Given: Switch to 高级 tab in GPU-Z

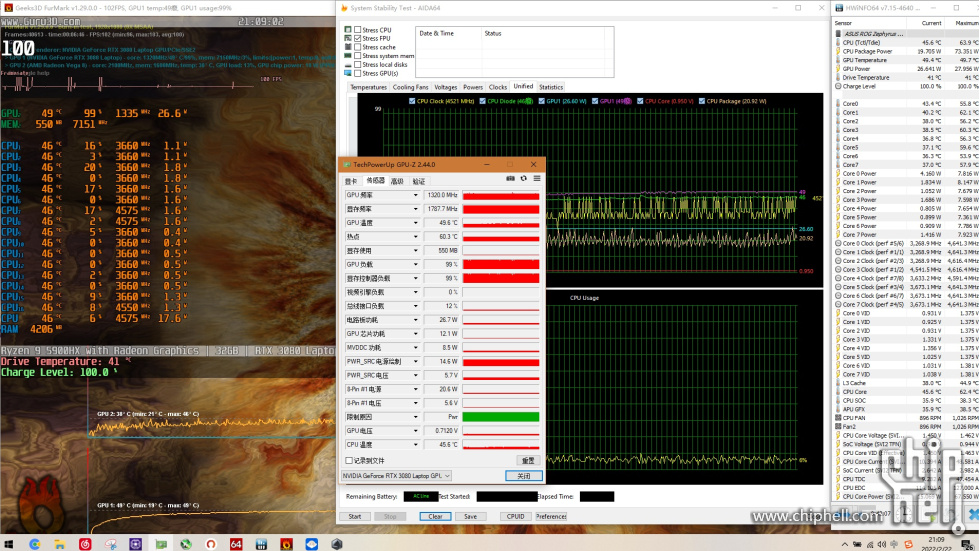Looking at the screenshot, I should tap(397, 181).
